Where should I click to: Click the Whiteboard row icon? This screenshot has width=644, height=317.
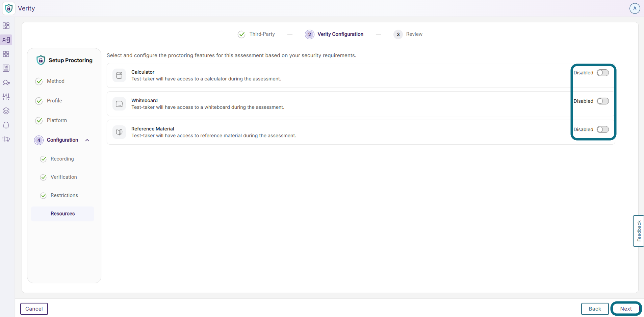coord(119,104)
